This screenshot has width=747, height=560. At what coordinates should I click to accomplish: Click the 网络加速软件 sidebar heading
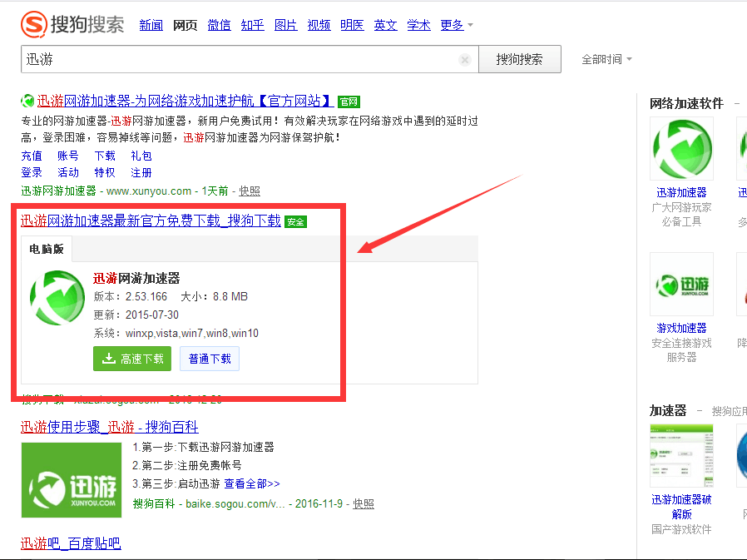coord(686,103)
